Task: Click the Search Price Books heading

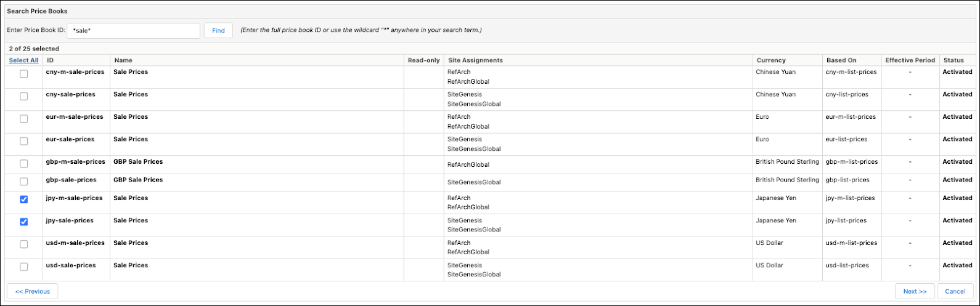Action: 37,11
